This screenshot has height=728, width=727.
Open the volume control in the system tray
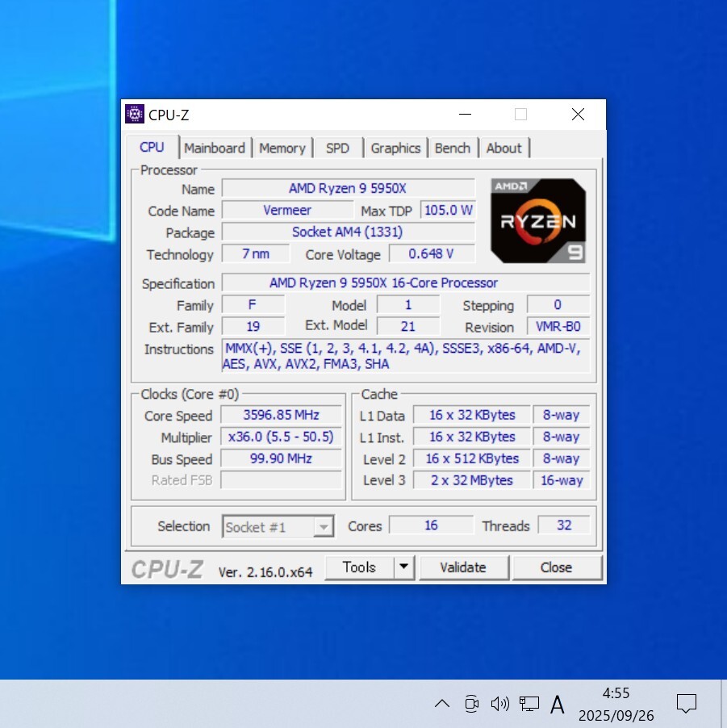pos(500,704)
